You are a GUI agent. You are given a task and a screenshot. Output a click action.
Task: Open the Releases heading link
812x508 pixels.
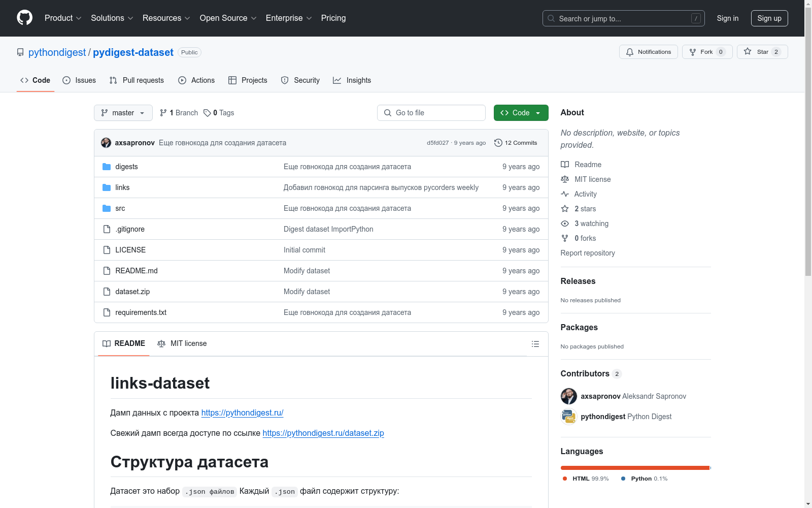coord(578,281)
